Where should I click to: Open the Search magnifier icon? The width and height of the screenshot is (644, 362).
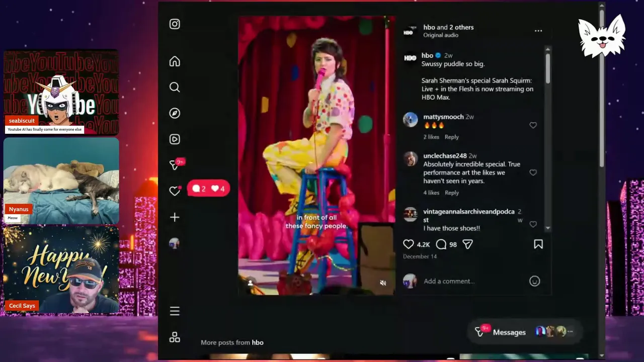coord(175,87)
